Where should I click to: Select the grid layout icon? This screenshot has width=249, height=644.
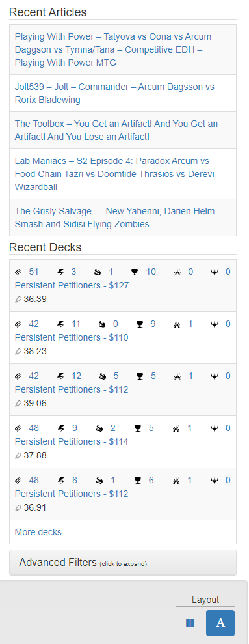(190, 623)
